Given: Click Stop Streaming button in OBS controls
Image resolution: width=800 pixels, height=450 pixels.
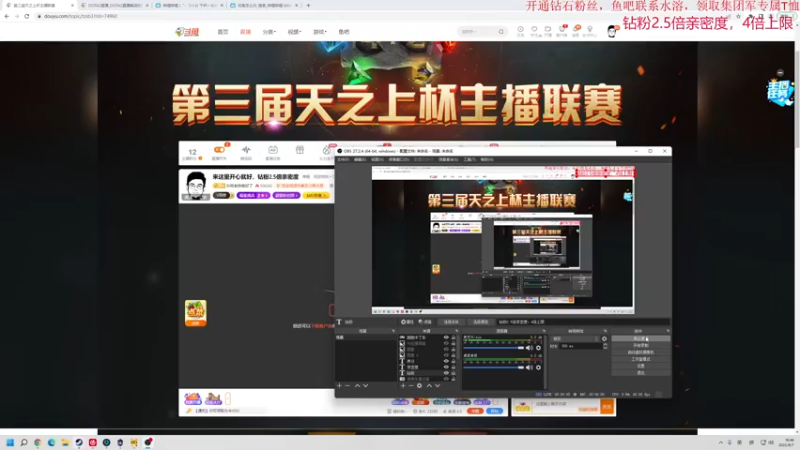Looking at the screenshot, I should tap(641, 339).
